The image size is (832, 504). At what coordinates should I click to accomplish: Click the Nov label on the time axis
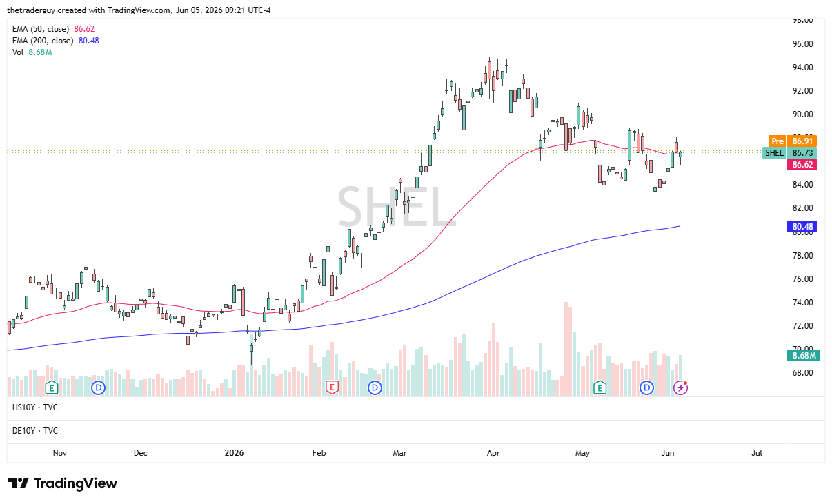[x=60, y=453]
